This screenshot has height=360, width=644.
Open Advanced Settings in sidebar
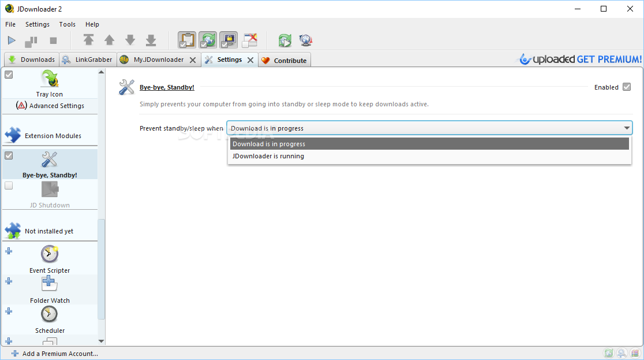[50, 106]
